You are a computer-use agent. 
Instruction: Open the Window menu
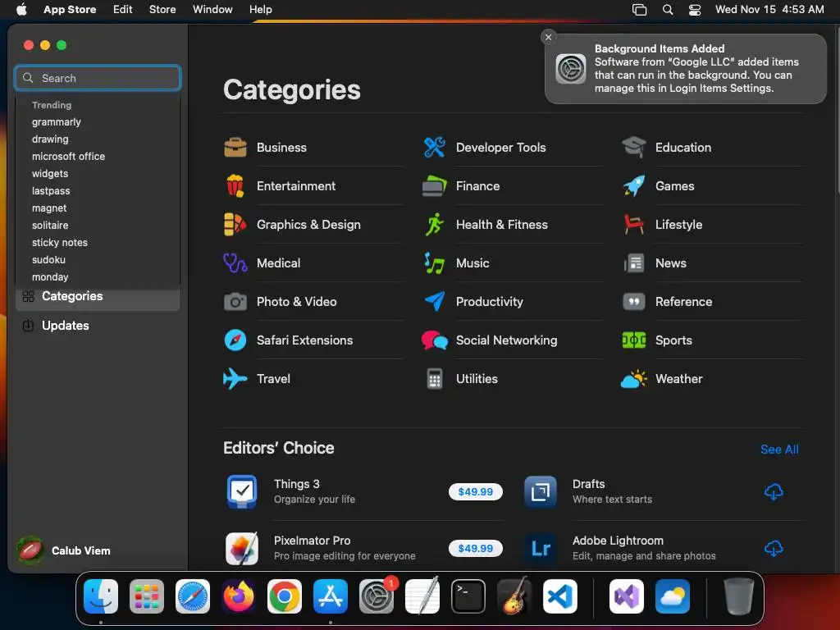click(x=212, y=9)
